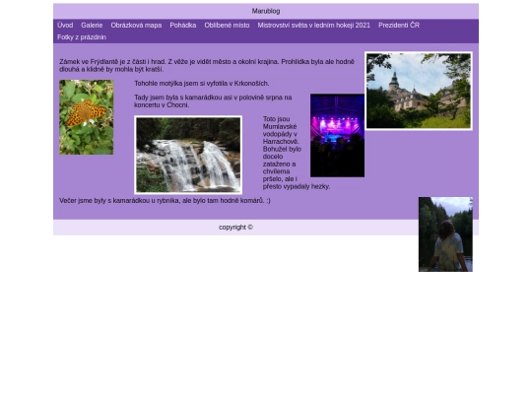Open the waterfall photo
The image size is (532, 399).
click(x=188, y=155)
